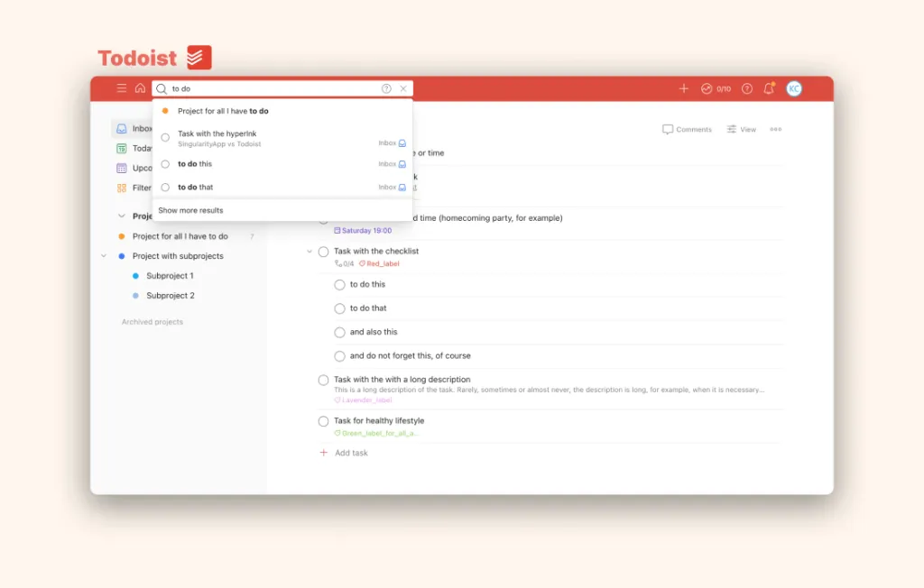Open the notifications bell
Screen dimensions: 924x588
[768, 88]
